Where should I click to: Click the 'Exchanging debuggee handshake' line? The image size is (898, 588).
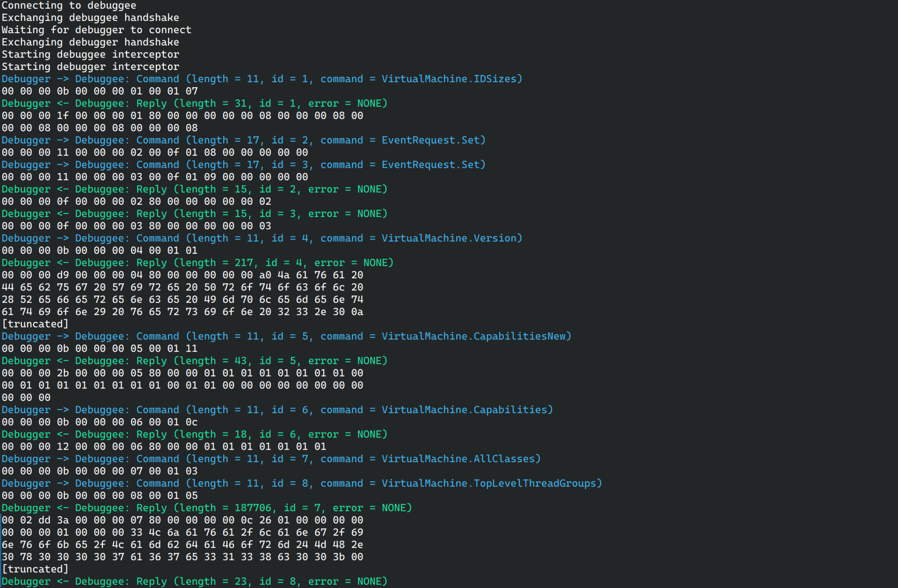click(90, 18)
